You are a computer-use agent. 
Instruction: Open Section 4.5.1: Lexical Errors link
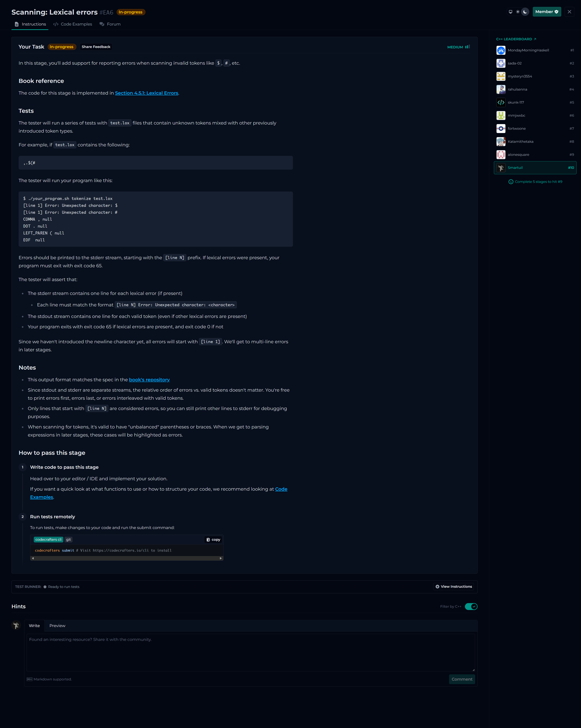coord(147,93)
